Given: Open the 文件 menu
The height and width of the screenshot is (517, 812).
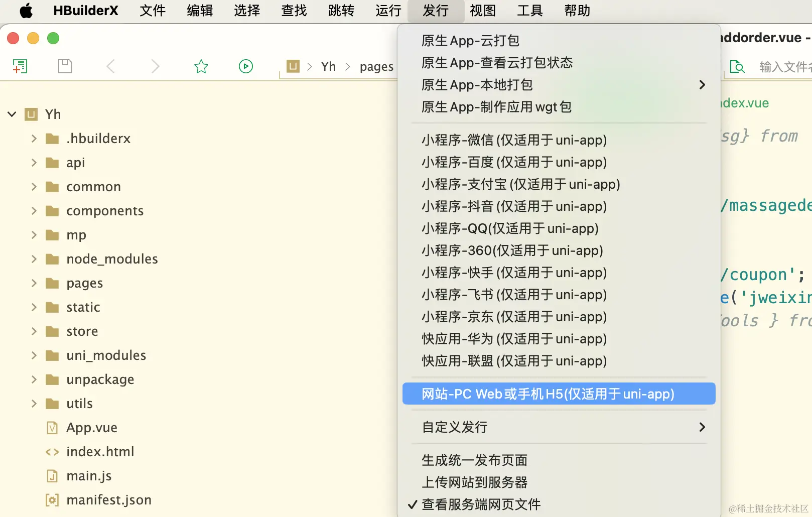Looking at the screenshot, I should coord(153,11).
